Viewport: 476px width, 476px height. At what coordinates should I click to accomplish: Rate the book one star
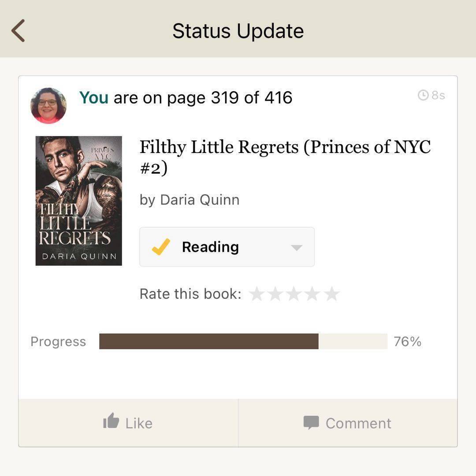(x=257, y=294)
